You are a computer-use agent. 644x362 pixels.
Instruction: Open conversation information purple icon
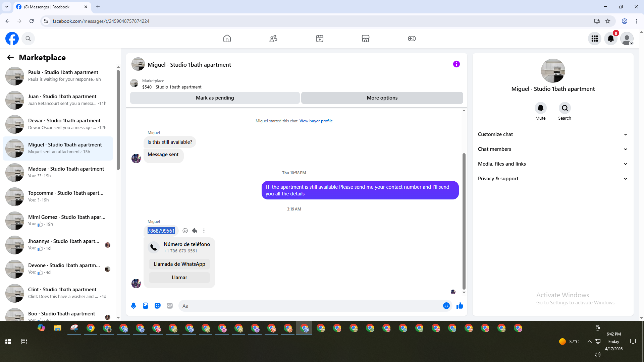point(456,64)
